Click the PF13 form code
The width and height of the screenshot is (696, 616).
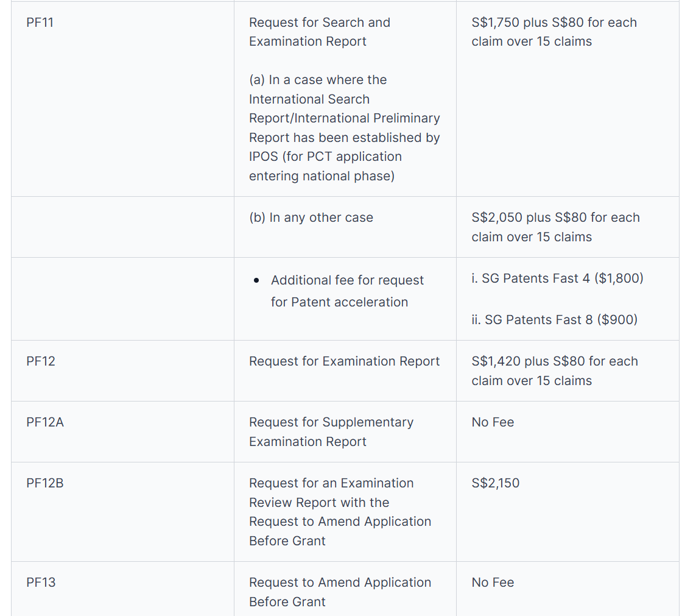40,582
